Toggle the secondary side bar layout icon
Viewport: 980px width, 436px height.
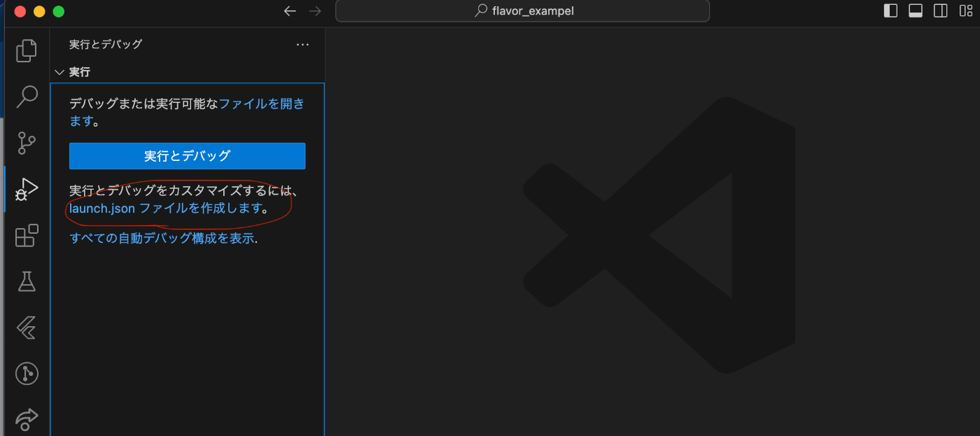click(941, 10)
